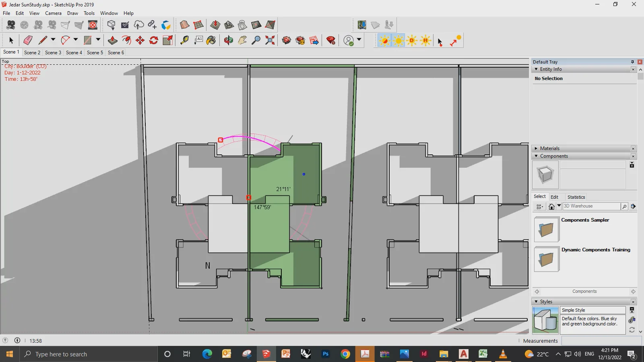Pick the Line pencil tool
This screenshot has height=362, width=644.
pyautogui.click(x=43, y=40)
